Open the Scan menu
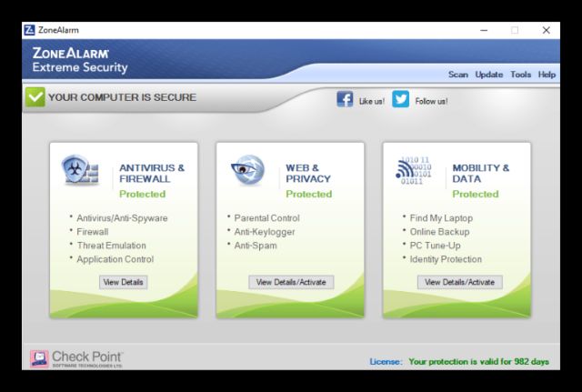Screen dimensions: 582x392 [457, 75]
